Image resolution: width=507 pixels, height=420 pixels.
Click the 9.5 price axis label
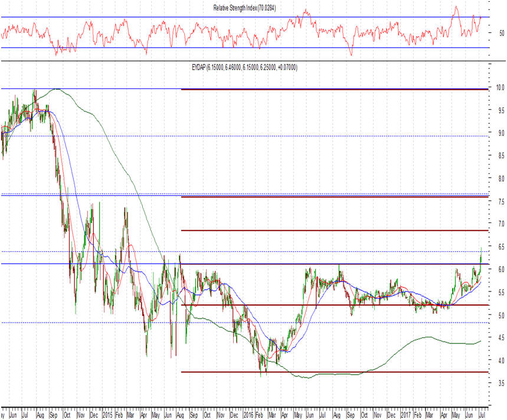pyautogui.click(x=502, y=110)
